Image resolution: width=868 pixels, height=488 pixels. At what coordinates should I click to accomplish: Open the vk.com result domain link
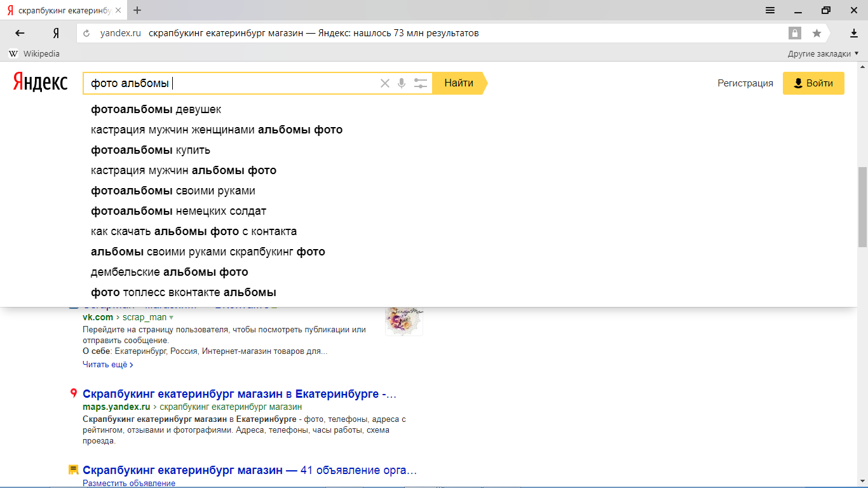[98, 317]
